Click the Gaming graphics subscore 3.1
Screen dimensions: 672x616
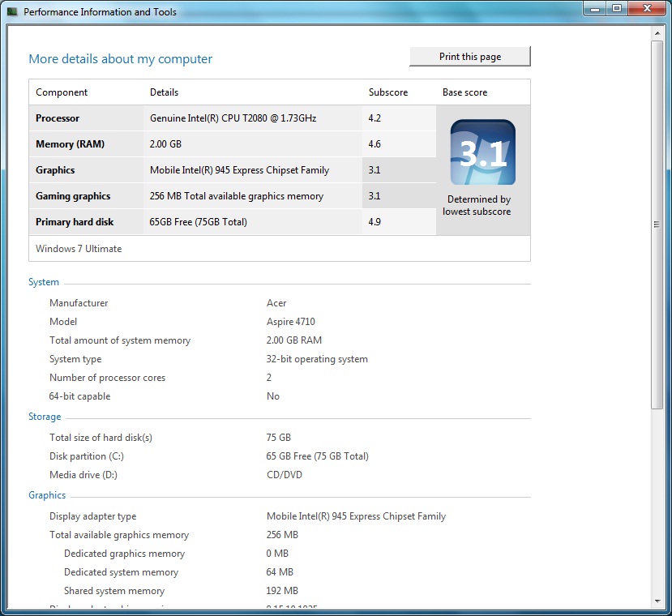(x=375, y=196)
